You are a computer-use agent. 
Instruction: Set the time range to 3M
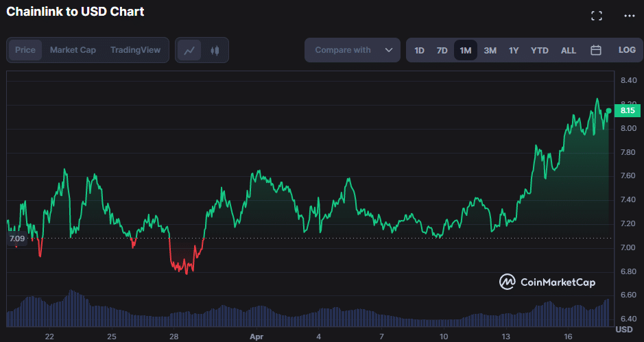pos(490,51)
